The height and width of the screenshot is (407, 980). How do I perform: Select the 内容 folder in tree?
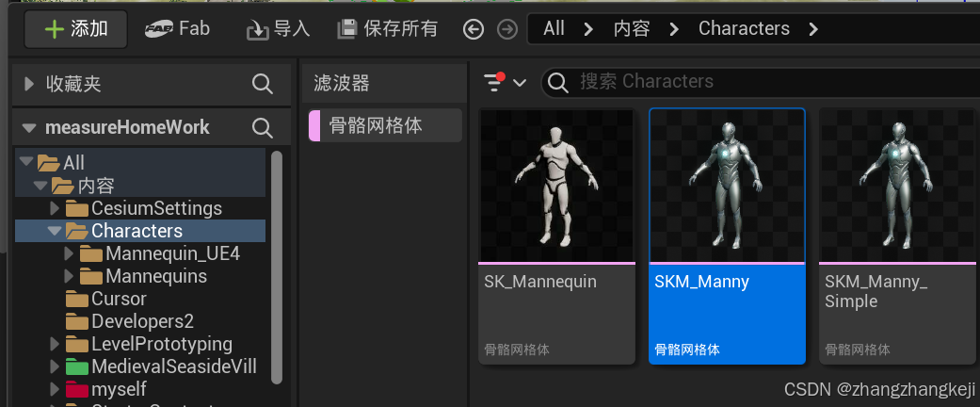pos(83,186)
